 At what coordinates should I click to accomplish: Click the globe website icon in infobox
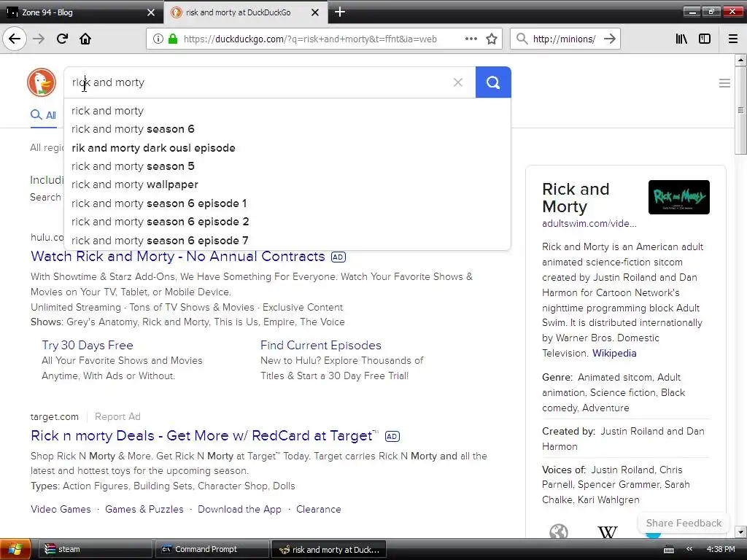558,531
